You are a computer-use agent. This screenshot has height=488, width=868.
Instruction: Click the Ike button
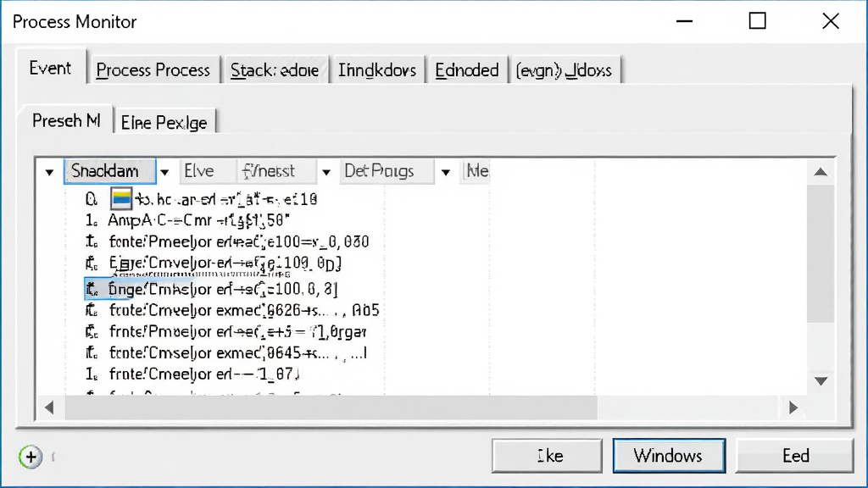coord(547,456)
